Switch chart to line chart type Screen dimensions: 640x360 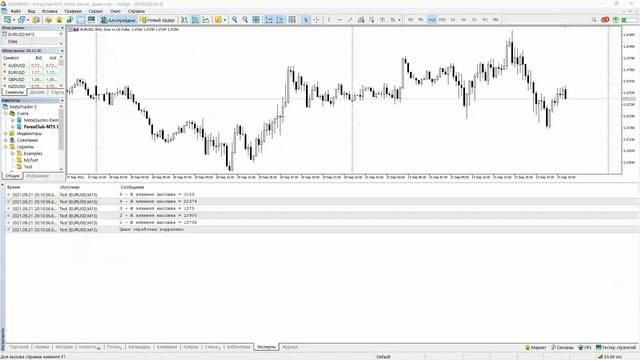[x=206, y=20]
